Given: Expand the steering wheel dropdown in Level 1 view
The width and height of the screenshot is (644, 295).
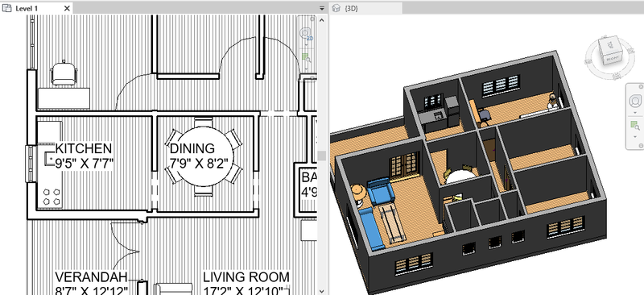Looking at the screenshot, I should click(x=306, y=44).
